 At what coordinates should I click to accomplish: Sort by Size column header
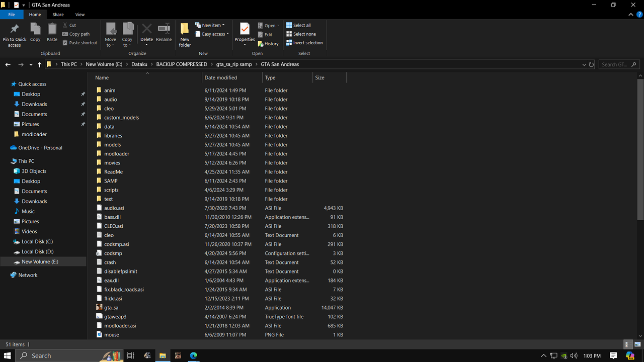330,77
